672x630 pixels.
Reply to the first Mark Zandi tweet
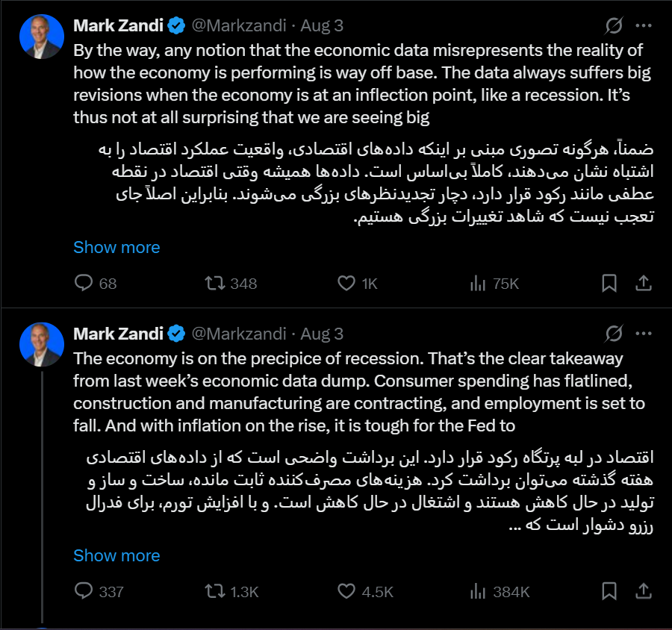coord(85,284)
